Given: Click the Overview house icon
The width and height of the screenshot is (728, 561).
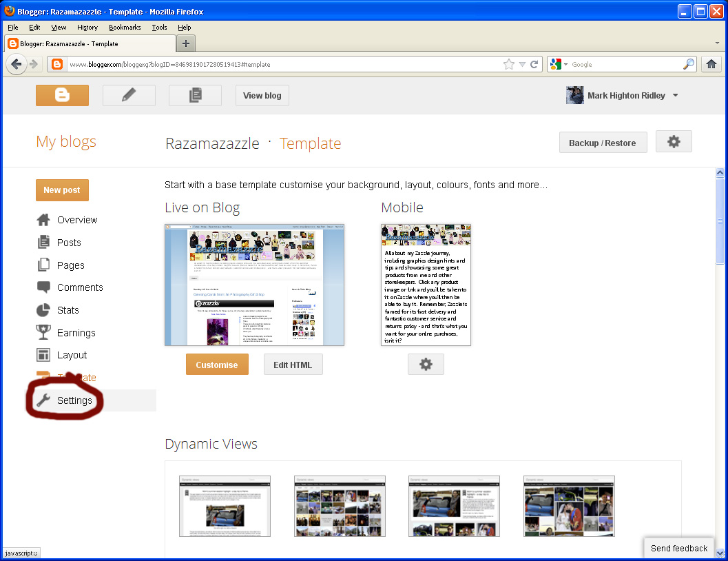Looking at the screenshot, I should (43, 220).
